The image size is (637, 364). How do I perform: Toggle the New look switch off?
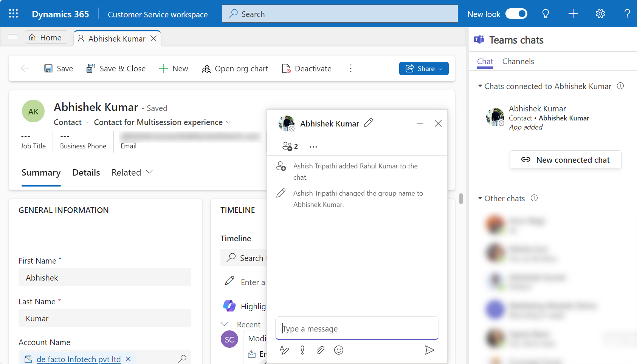(516, 14)
